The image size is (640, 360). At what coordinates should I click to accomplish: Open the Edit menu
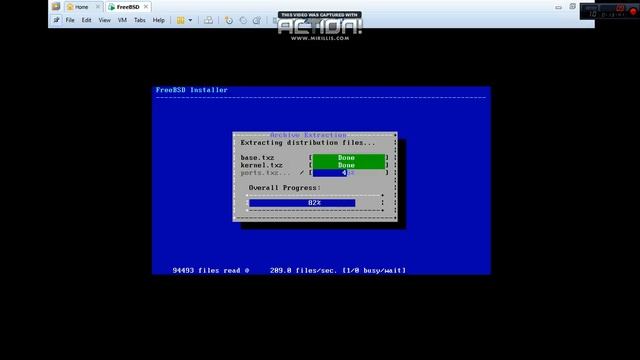(x=86, y=20)
